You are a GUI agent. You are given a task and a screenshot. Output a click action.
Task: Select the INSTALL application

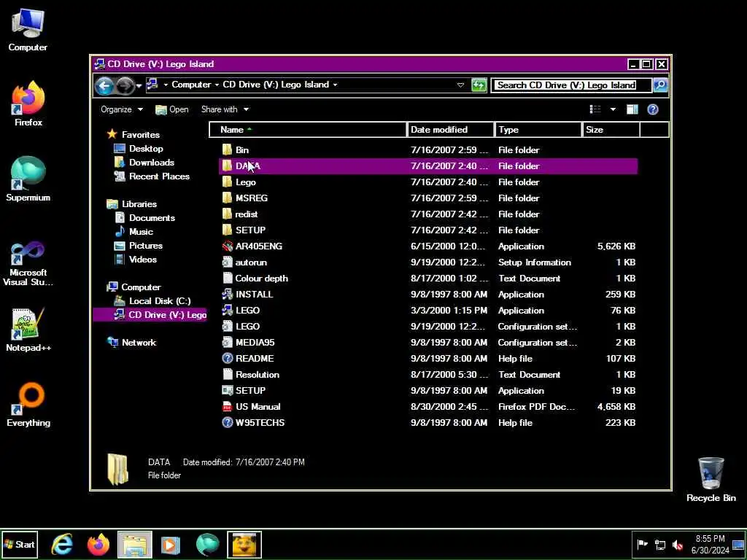point(427,295)
